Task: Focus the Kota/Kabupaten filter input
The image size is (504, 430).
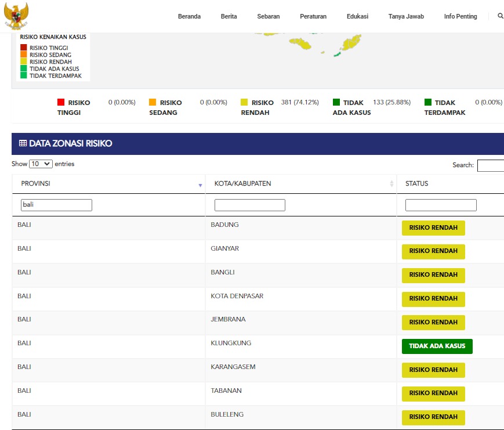Action: coord(249,205)
